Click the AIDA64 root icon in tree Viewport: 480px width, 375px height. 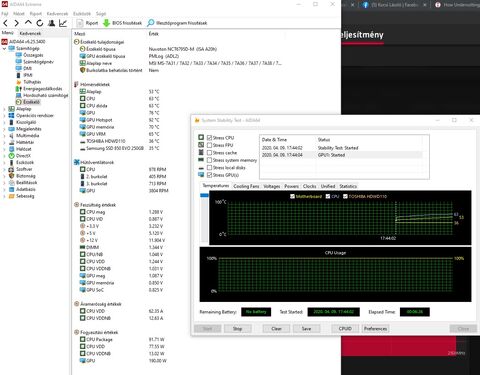pyautogui.click(x=4, y=42)
